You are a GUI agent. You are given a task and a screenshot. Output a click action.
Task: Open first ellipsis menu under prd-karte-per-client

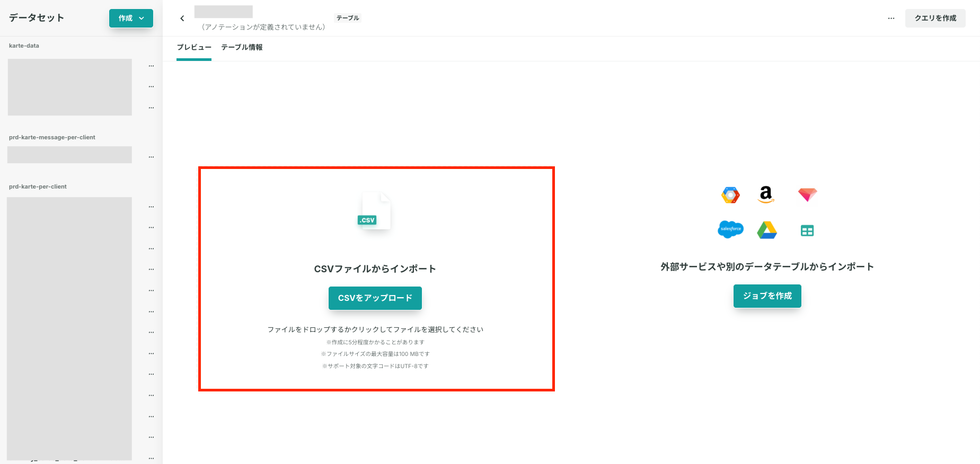tap(151, 207)
